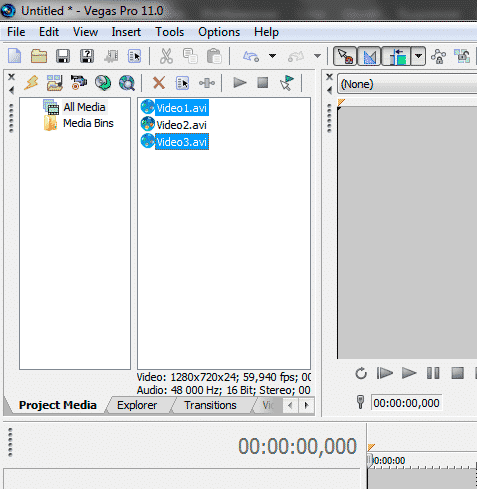Toggle Ignore Event Grouping icon
This screenshot has height=489, width=477.
[462, 56]
